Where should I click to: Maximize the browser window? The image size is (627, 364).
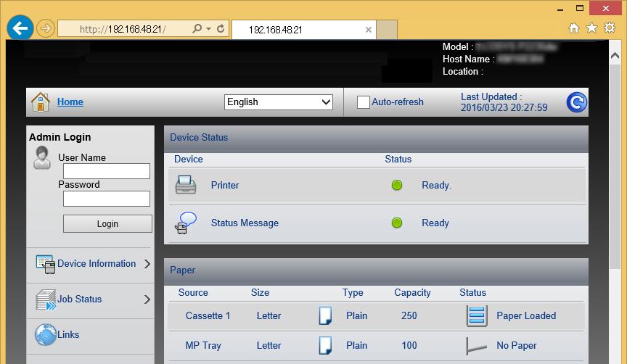pos(580,8)
